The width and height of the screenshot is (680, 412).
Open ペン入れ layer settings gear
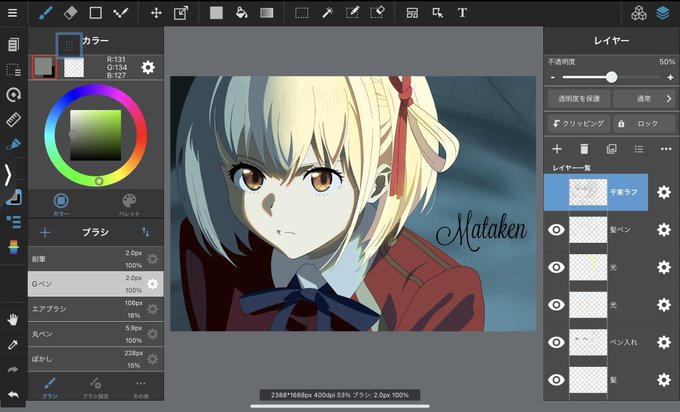point(664,342)
